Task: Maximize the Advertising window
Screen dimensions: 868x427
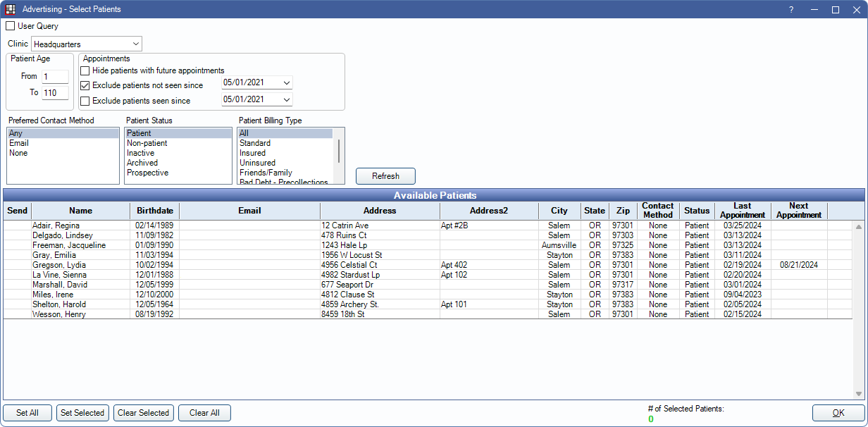Action: pos(835,10)
